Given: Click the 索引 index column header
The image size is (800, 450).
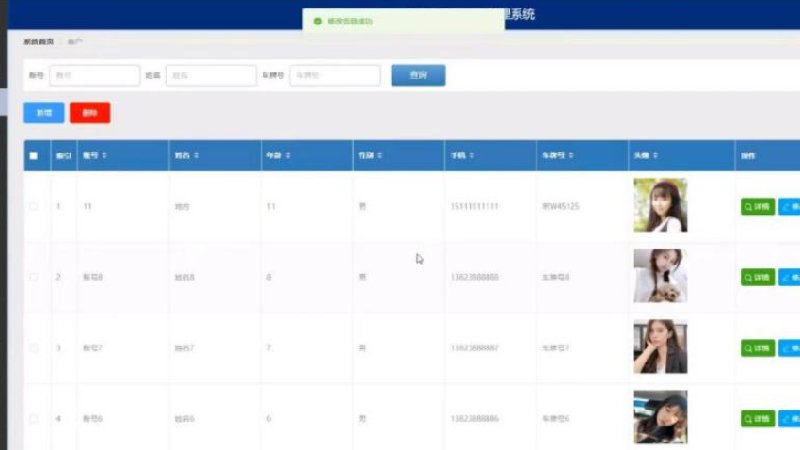Looking at the screenshot, I should coord(63,156).
